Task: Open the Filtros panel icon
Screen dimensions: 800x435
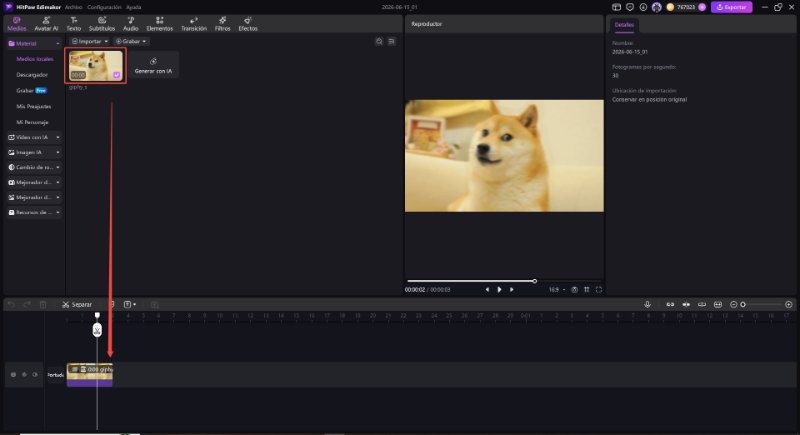Action: pos(222,24)
